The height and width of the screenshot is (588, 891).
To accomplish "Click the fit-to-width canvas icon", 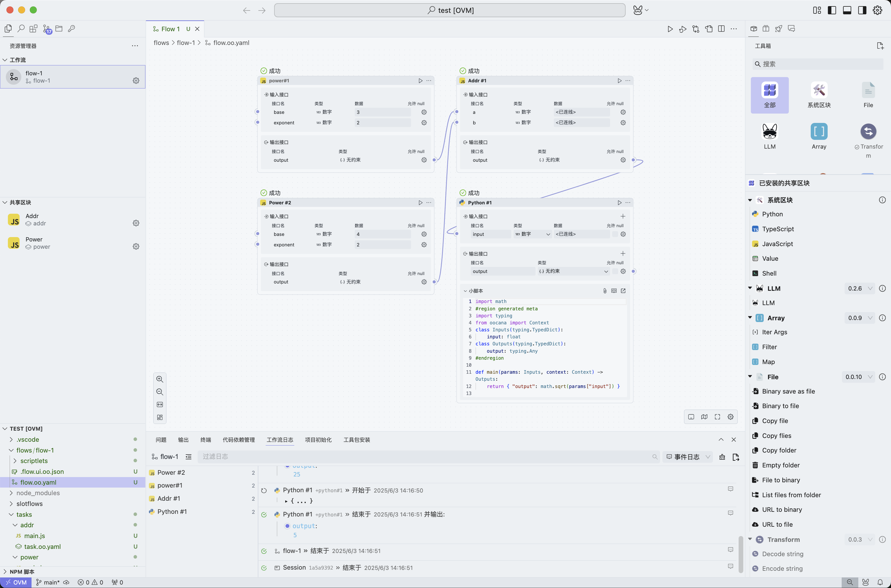I will pos(160,405).
